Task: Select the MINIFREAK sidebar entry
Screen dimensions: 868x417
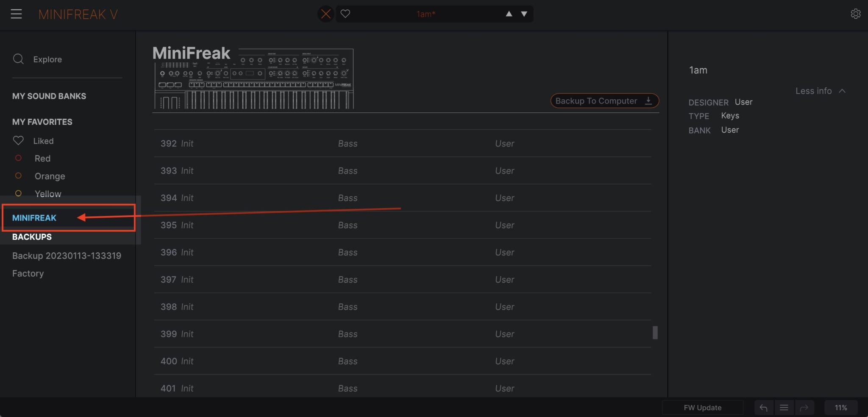Action: coord(34,218)
